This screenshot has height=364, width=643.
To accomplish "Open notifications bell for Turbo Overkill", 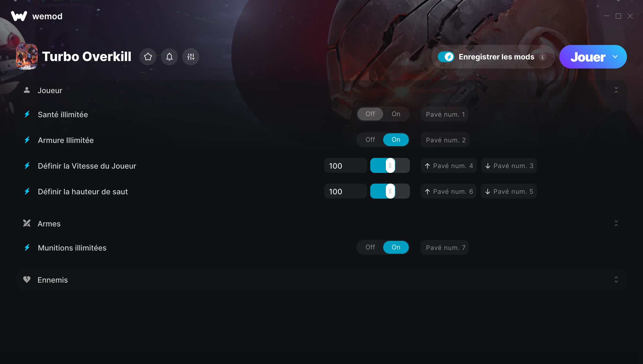I will click(x=169, y=57).
